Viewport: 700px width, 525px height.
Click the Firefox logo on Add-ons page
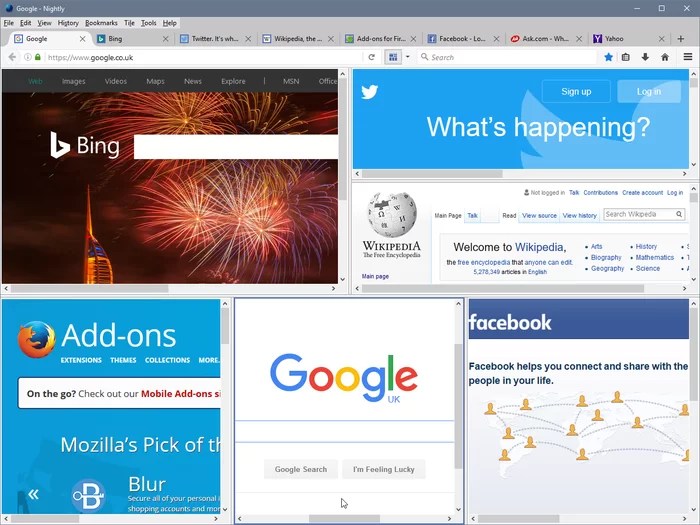[x=37, y=339]
